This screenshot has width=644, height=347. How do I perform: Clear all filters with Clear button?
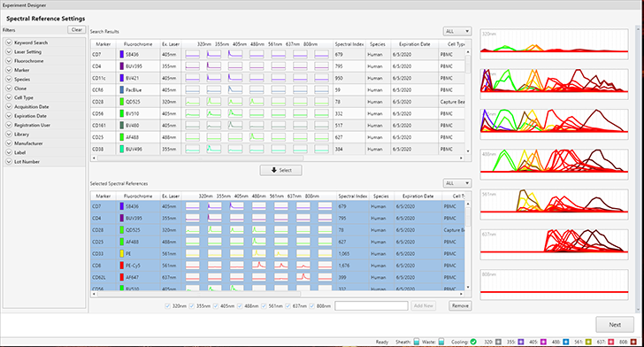pos(77,29)
